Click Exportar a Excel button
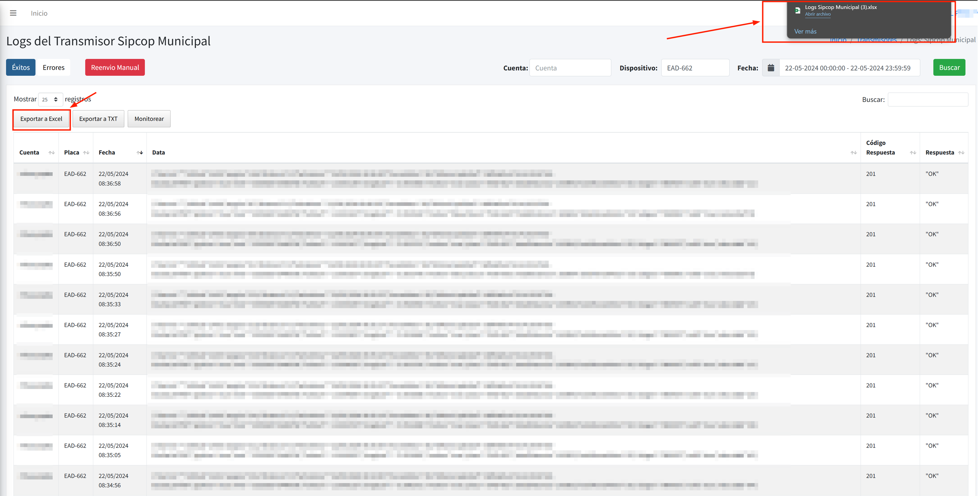980x496 pixels. coord(41,118)
